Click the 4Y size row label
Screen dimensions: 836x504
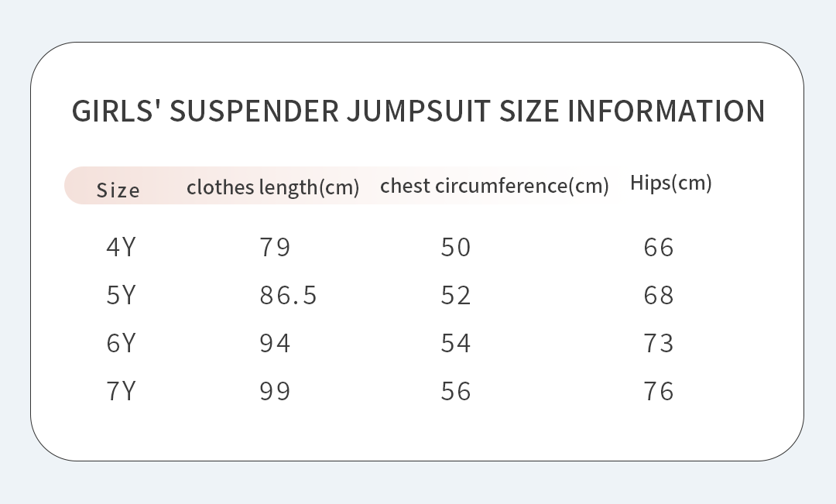click(x=121, y=247)
